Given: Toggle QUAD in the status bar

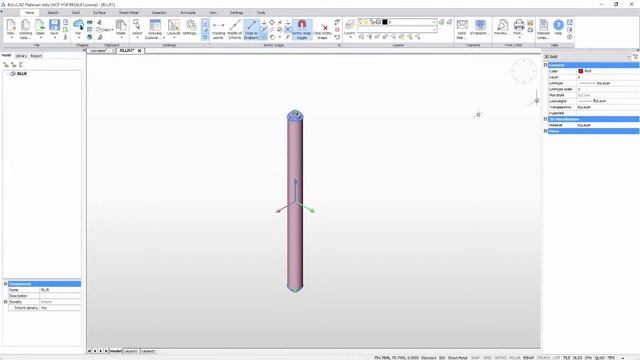Looking at the screenshot, I should click(x=600, y=358).
